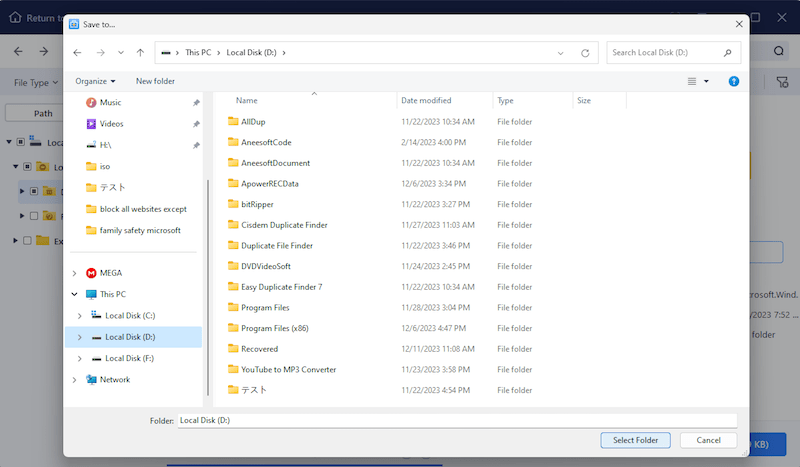Collapse the This PC node

(74, 294)
